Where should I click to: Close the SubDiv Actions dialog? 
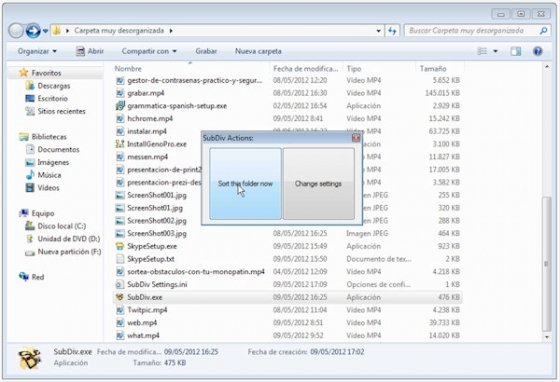click(x=356, y=138)
